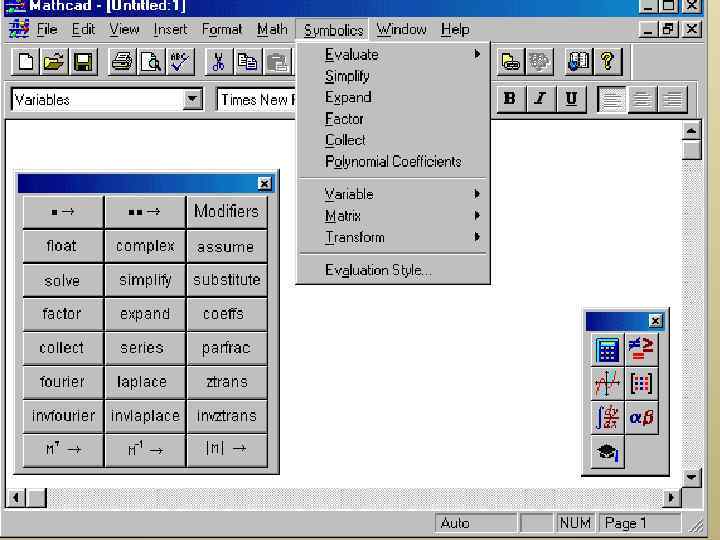Expand the Variable submenu
This screenshot has height=540, width=720.
[394, 194]
